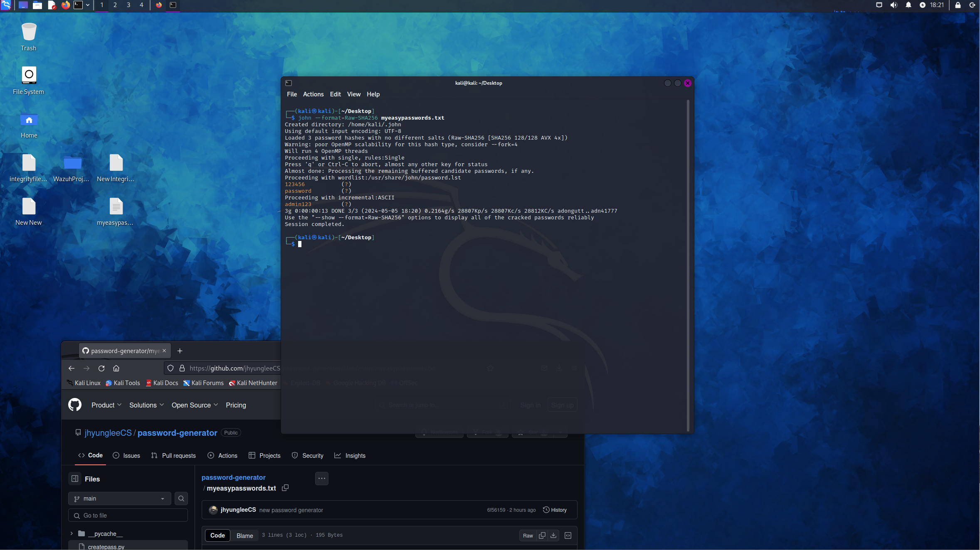Launch the text editor from panel
The width and height of the screenshot is (980, 550).
[x=52, y=5]
